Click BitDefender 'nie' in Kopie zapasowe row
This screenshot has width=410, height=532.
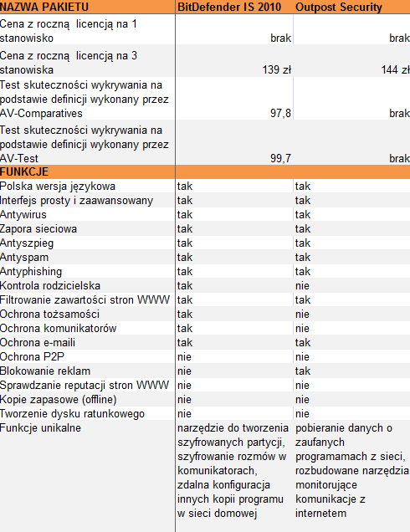[184, 400]
